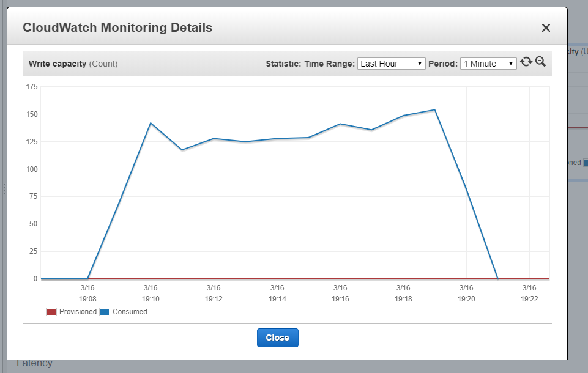The width and height of the screenshot is (588, 373).
Task: Click the red Provisioned legend swatch
Action: (51, 312)
